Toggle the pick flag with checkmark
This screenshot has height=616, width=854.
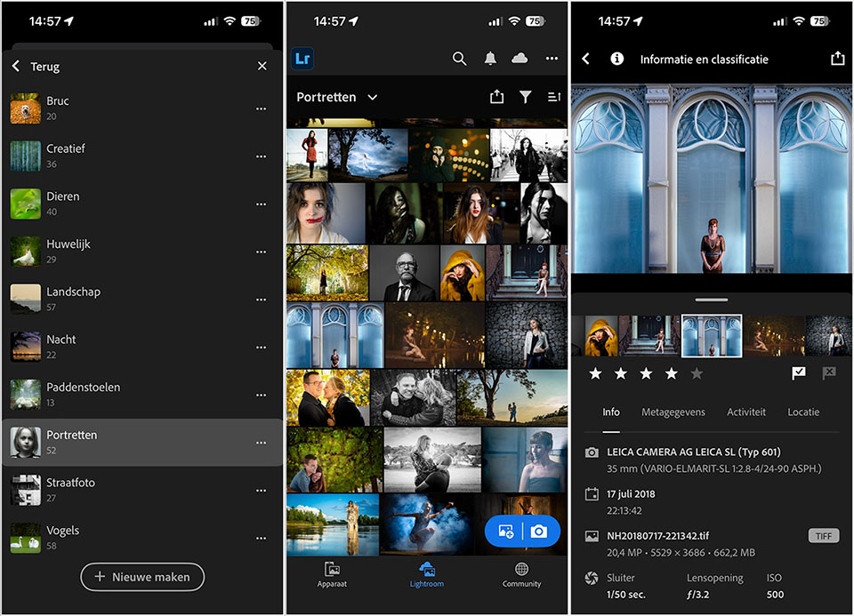click(x=798, y=373)
